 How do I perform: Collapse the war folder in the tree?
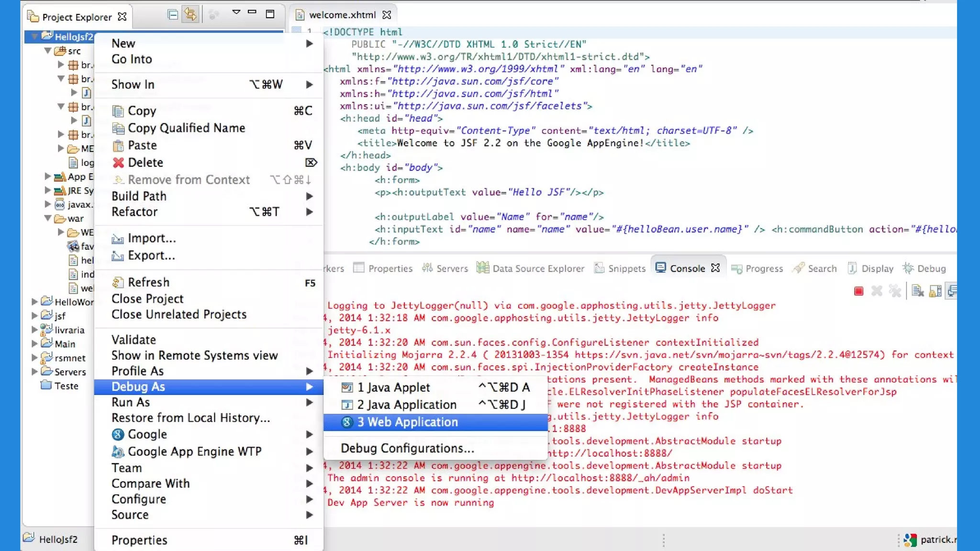click(48, 218)
